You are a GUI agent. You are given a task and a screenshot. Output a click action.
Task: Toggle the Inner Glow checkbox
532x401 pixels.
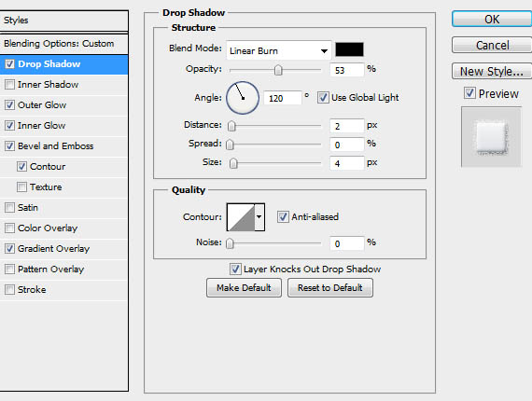coord(10,125)
